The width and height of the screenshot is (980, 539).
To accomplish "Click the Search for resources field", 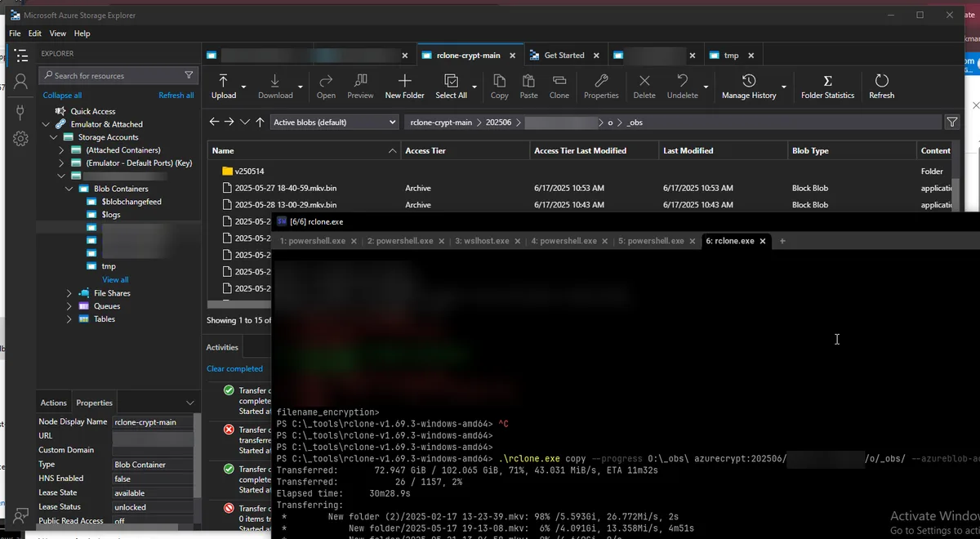I will (114, 76).
